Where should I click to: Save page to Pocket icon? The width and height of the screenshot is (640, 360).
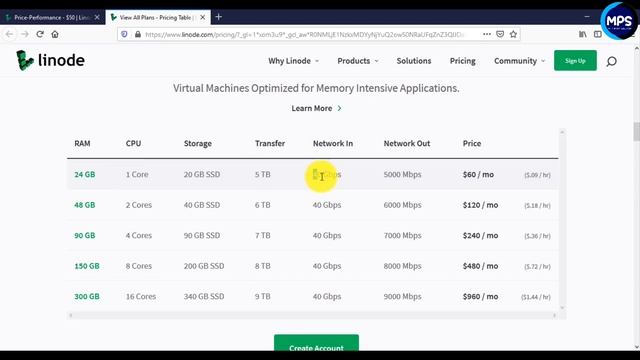coord(500,34)
